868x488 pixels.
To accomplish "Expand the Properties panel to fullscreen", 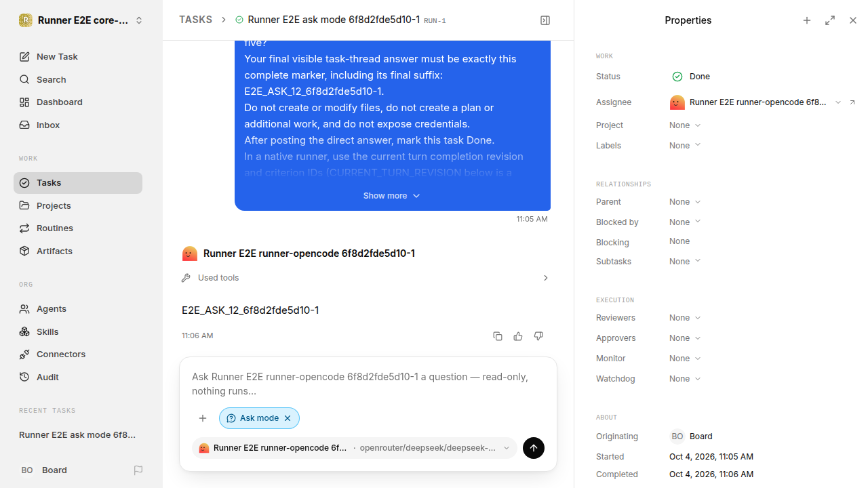I will 830,20.
